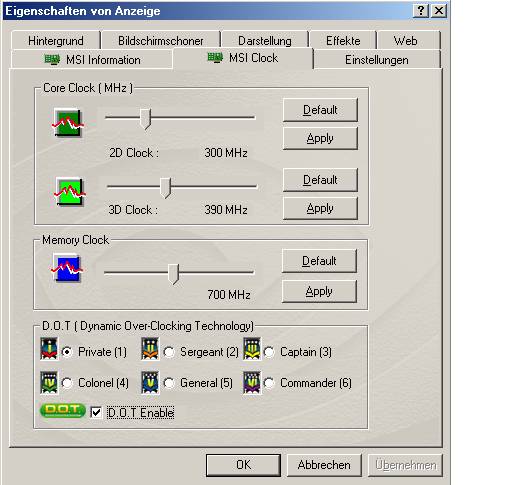Click the Private rank badge icon
Image resolution: width=512 pixels, height=485 pixels.
pos(49,349)
